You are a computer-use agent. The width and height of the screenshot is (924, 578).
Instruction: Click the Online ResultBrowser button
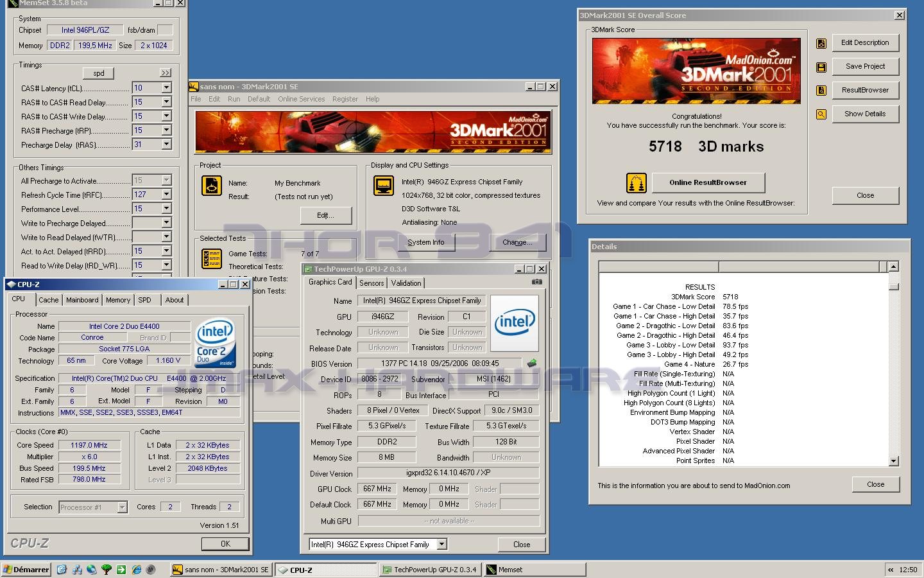coord(708,183)
